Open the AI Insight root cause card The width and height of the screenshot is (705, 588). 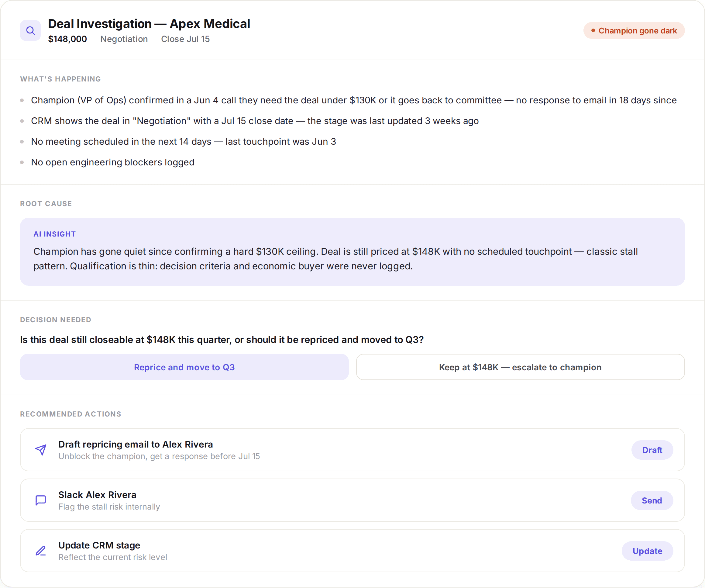(352, 252)
